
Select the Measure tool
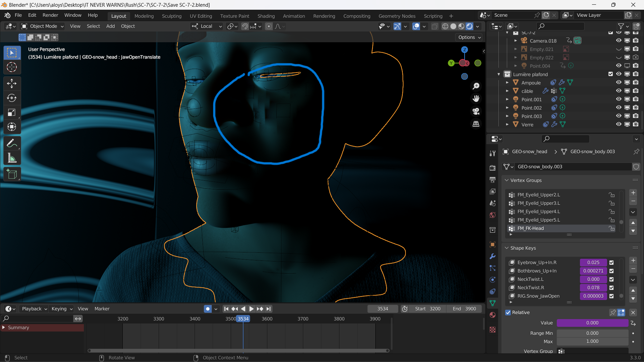(x=12, y=158)
